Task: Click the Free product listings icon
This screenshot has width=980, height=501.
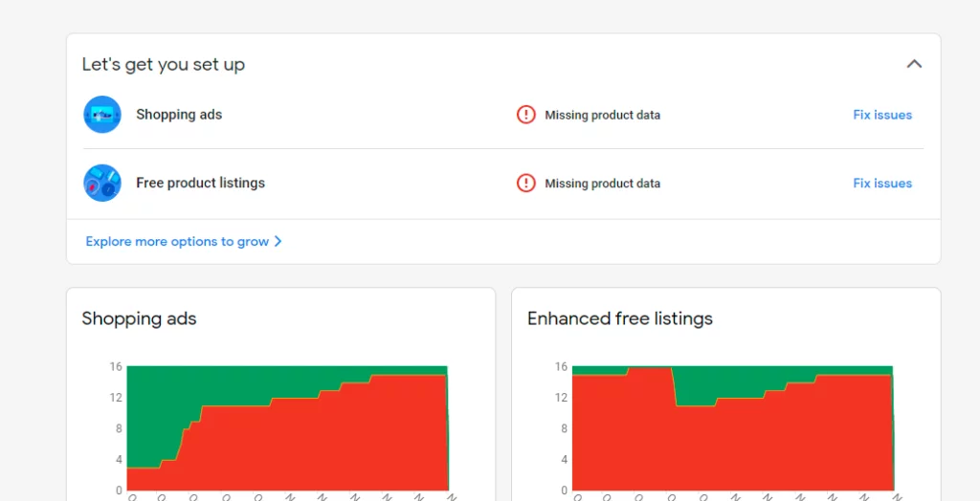Action: tap(102, 183)
